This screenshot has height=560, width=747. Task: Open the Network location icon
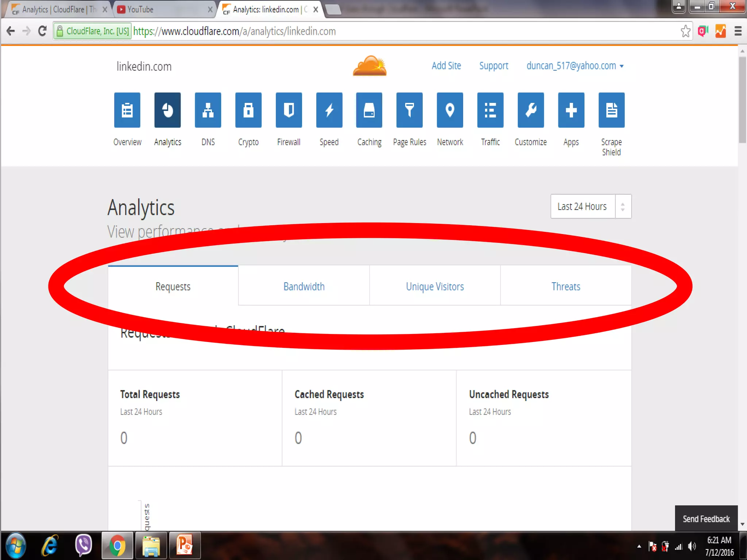pos(450,110)
